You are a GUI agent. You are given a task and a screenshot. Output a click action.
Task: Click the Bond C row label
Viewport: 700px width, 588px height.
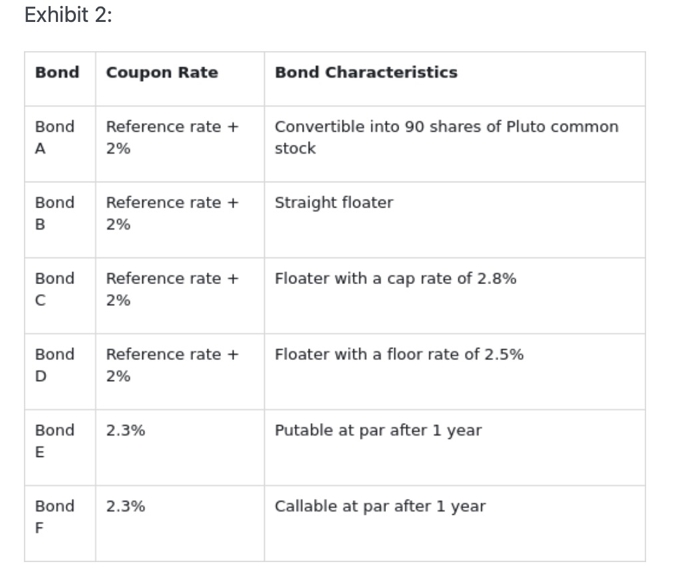(x=55, y=289)
